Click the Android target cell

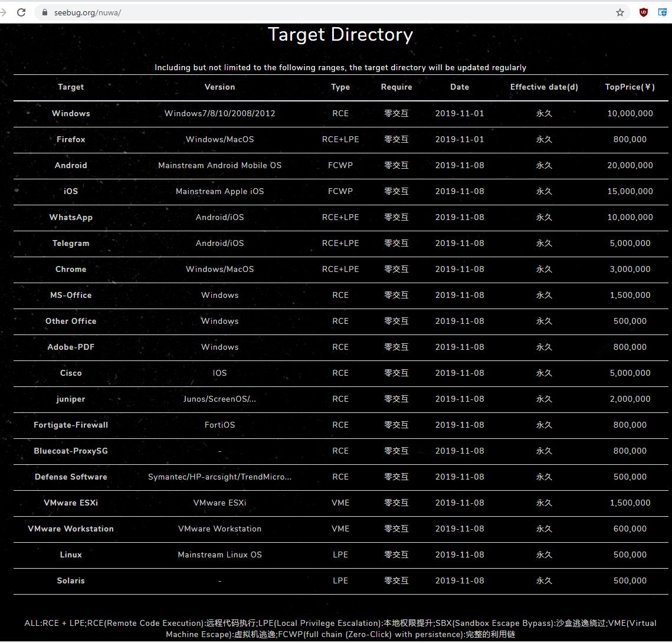click(71, 165)
